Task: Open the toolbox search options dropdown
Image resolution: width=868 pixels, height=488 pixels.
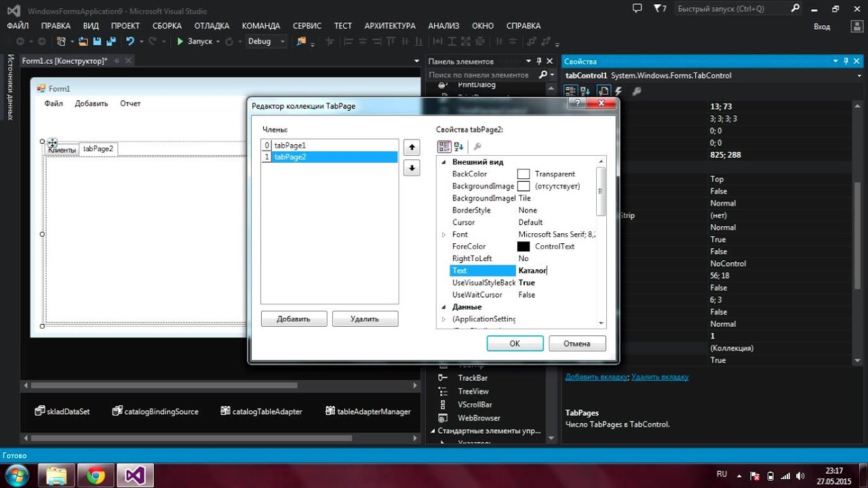Action: (x=553, y=75)
